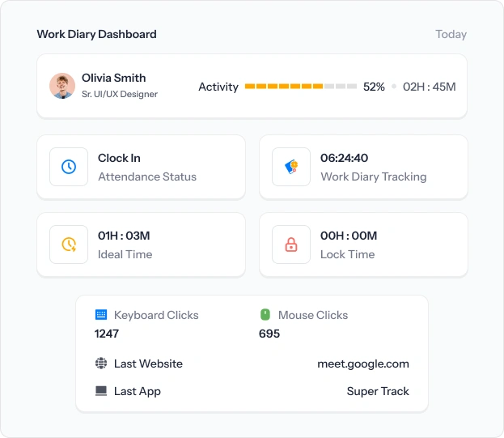Click the 52% activity percentage
Image resolution: width=504 pixels, height=438 pixels.
point(374,87)
